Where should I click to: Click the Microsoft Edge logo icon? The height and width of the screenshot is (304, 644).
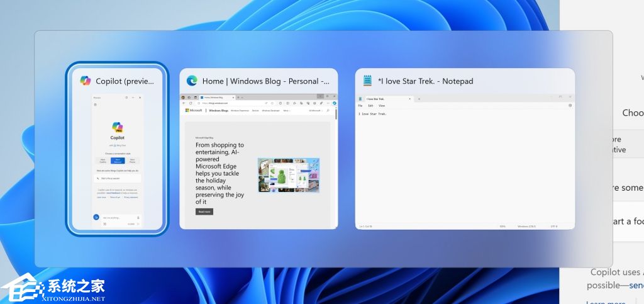[x=192, y=81]
